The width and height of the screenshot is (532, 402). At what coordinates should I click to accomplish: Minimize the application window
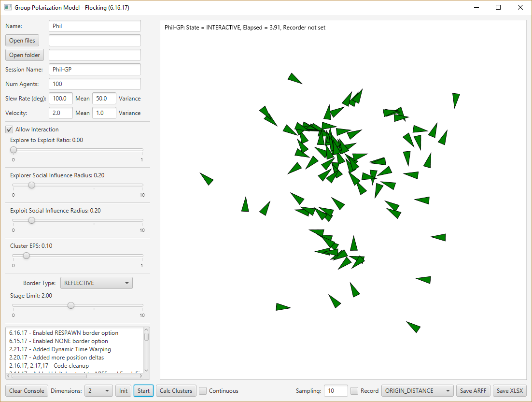[476, 8]
